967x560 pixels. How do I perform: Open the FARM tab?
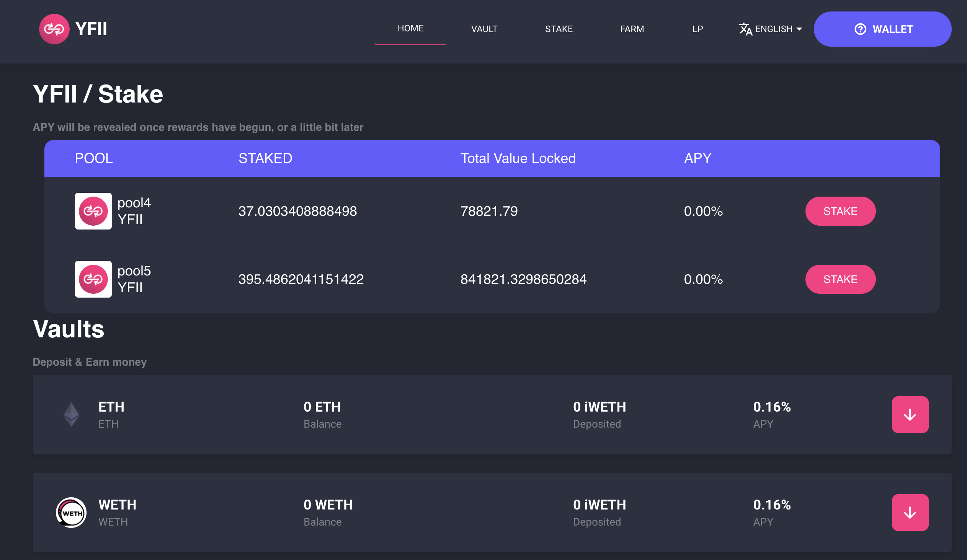point(632,29)
